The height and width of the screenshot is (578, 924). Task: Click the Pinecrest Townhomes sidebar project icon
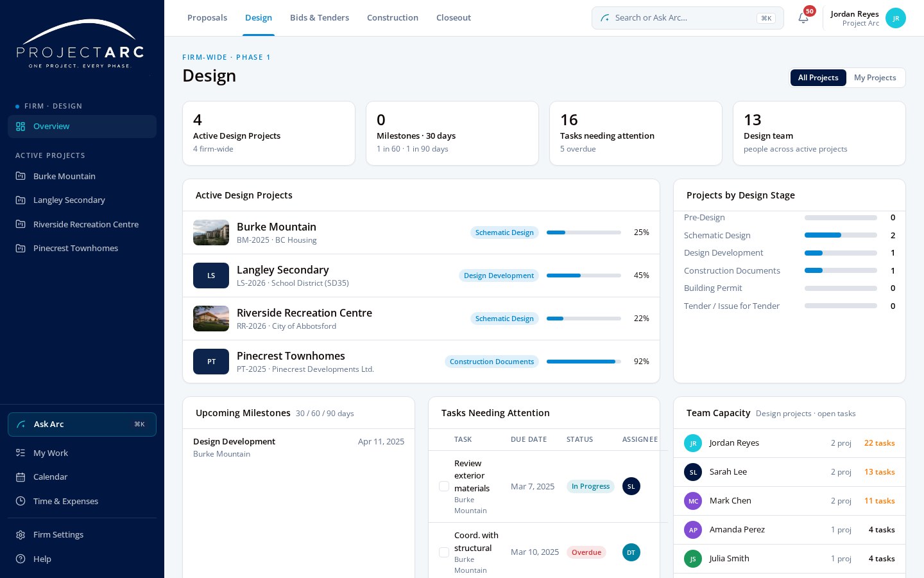coord(21,249)
